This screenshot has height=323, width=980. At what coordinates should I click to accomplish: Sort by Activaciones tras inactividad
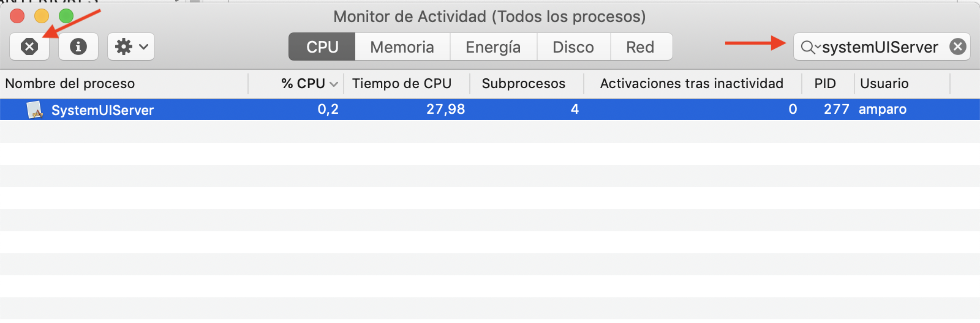[x=691, y=84]
